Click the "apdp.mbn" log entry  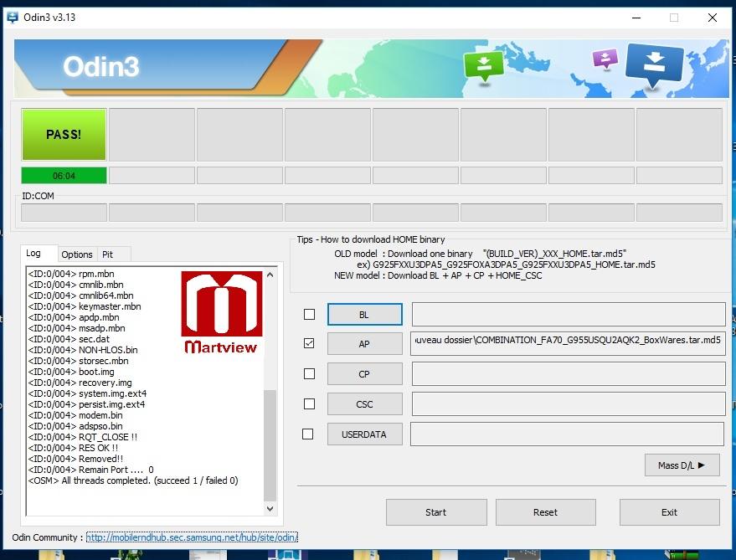[x=74, y=317]
